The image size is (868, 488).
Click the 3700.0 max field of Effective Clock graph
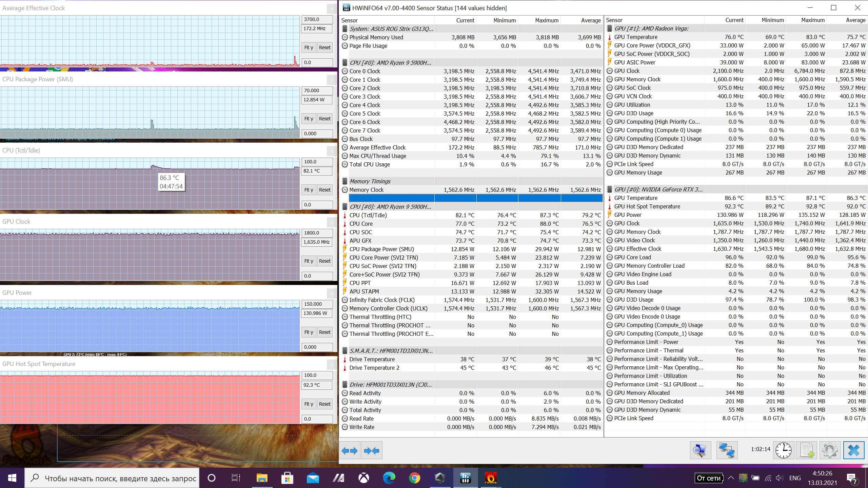click(317, 19)
